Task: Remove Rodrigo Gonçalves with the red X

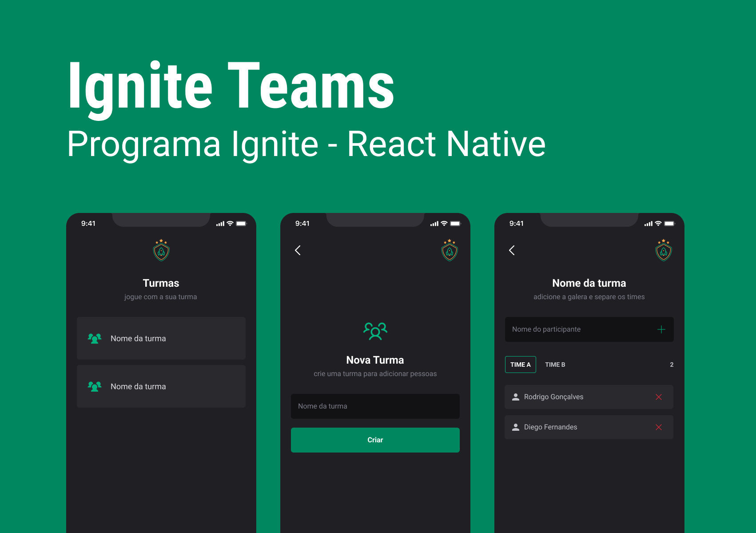Action: click(x=659, y=397)
